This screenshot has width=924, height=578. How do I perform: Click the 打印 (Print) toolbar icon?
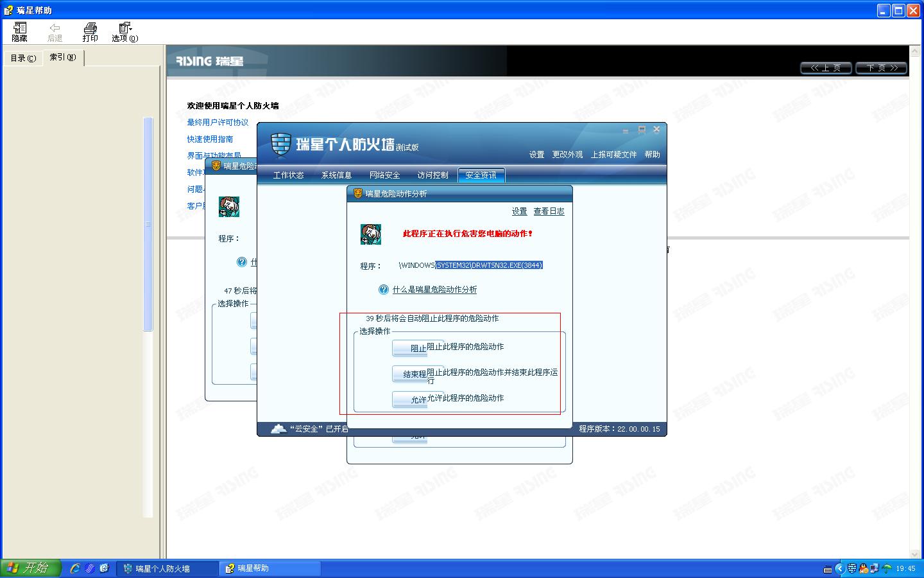pos(90,32)
